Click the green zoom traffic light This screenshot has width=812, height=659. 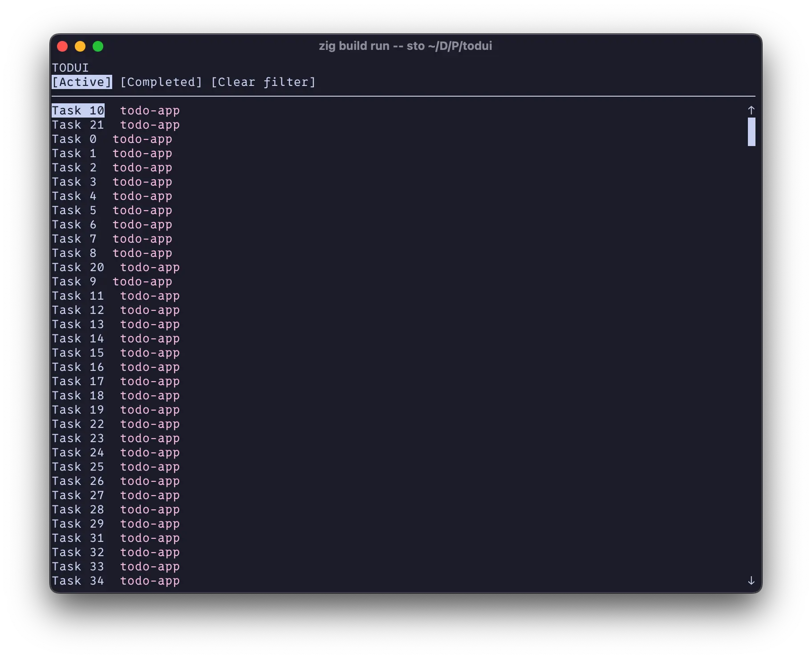[98, 46]
